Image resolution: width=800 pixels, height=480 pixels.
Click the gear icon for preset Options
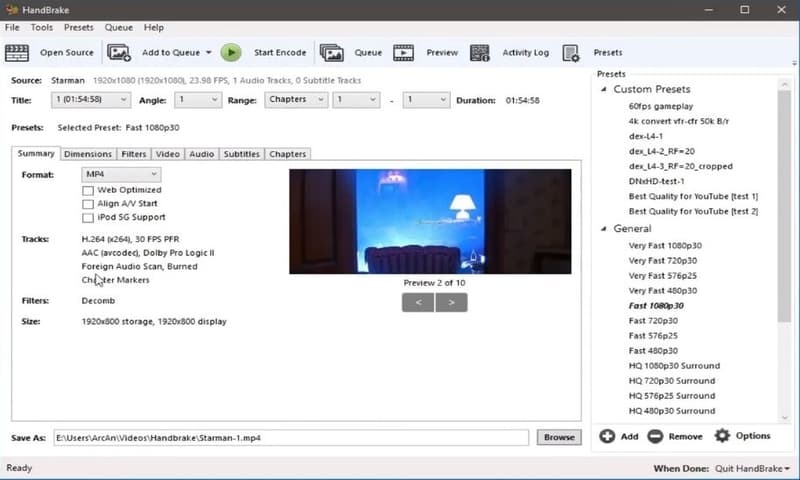(722, 436)
